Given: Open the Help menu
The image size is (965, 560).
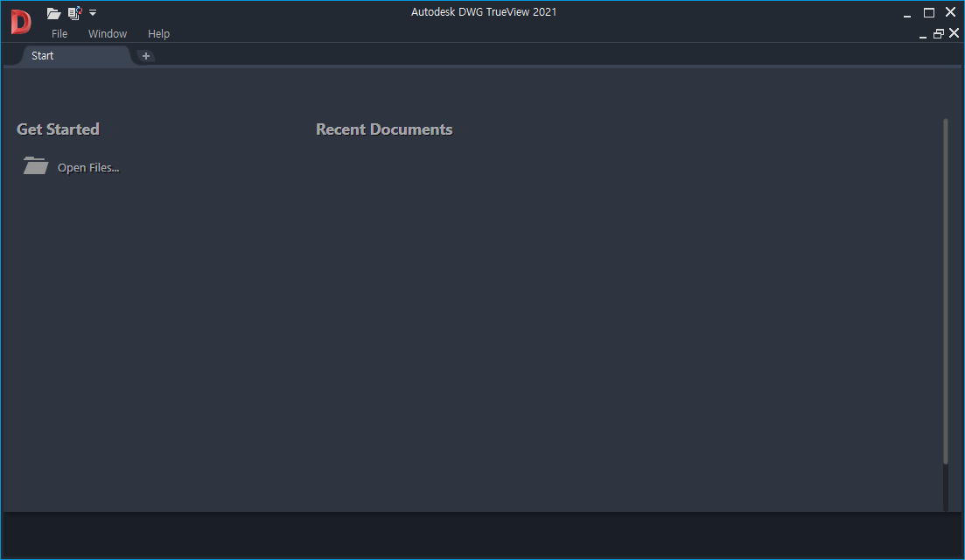Looking at the screenshot, I should pos(158,34).
